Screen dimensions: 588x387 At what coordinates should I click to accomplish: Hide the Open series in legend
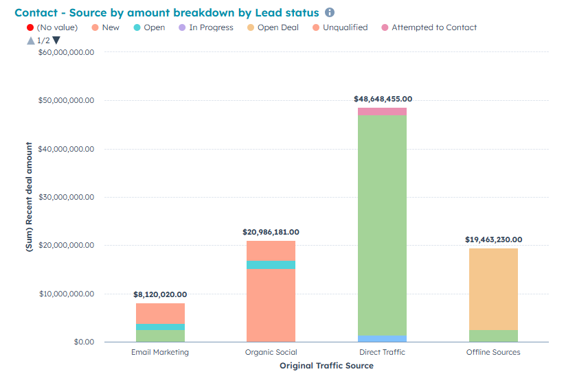click(148, 27)
